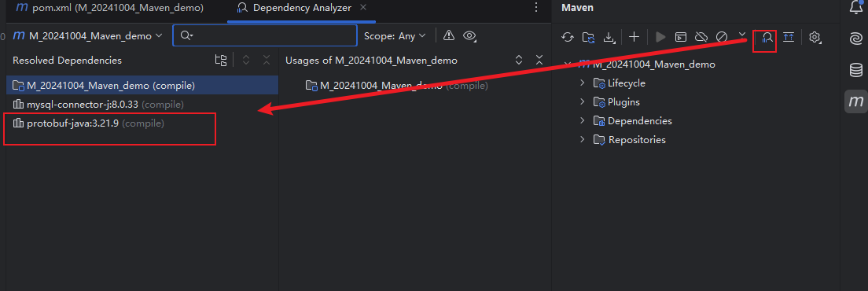Open Execute Maven Goal window icon
This screenshot has width=868, height=291.
(681, 37)
